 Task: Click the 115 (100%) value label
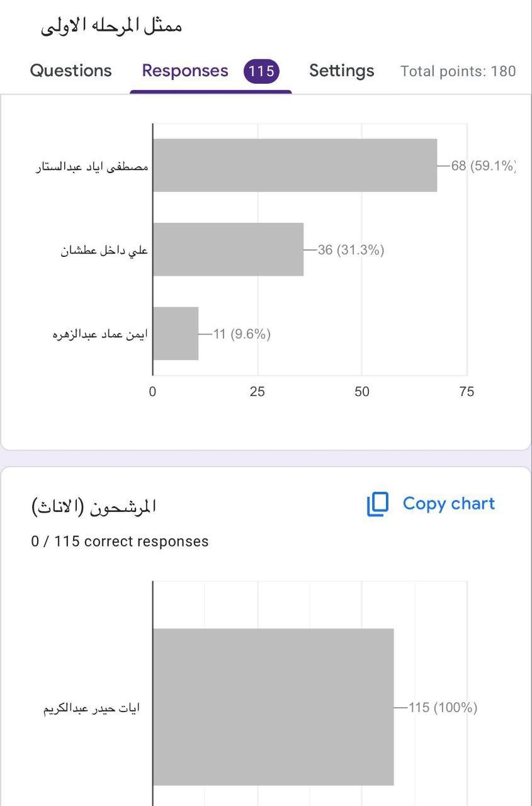pos(443,708)
